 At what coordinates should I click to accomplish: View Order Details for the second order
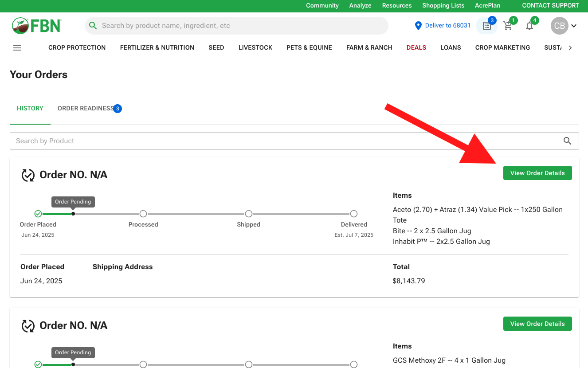(x=537, y=324)
